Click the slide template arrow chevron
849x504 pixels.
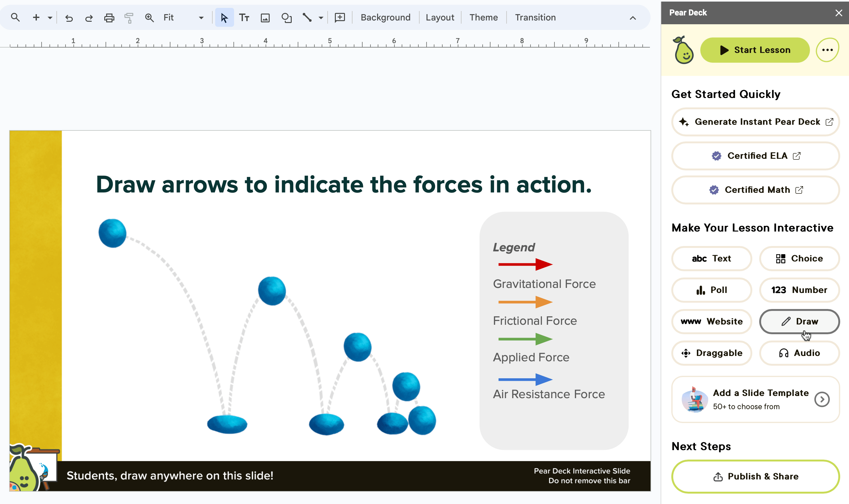(822, 399)
